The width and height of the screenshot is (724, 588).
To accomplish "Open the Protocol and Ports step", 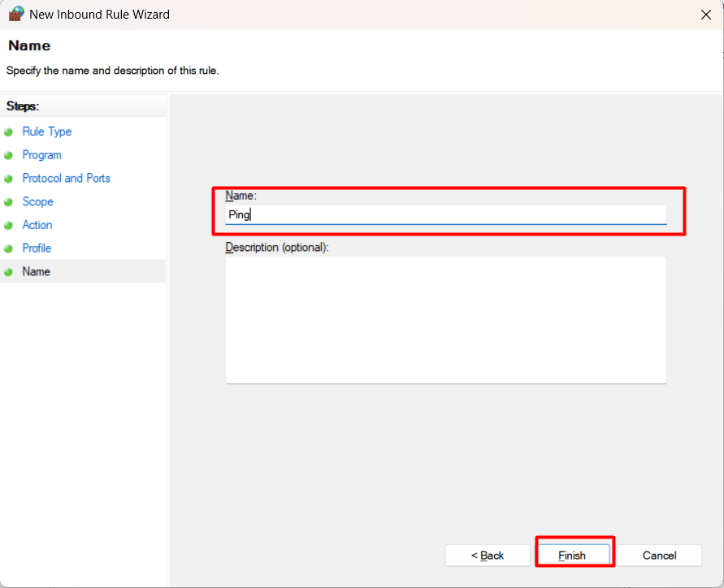I will click(x=67, y=178).
